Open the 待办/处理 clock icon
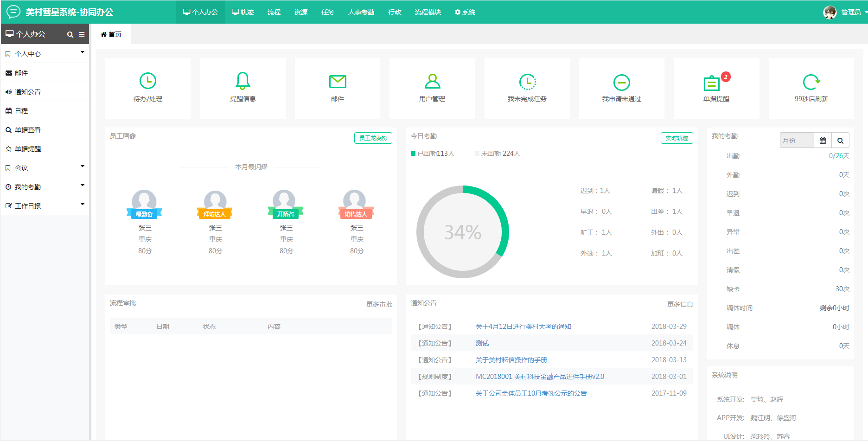The width and height of the screenshot is (868, 442). click(x=148, y=81)
